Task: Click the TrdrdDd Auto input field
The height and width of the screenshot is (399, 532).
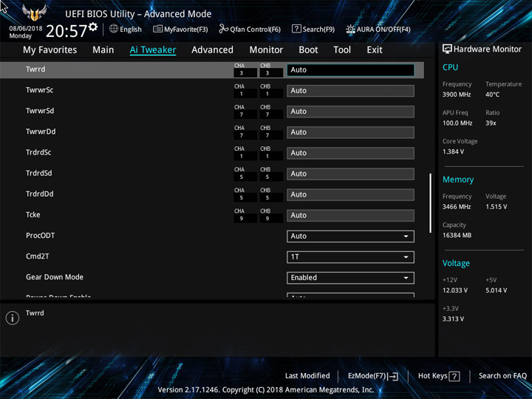Action: [350, 194]
